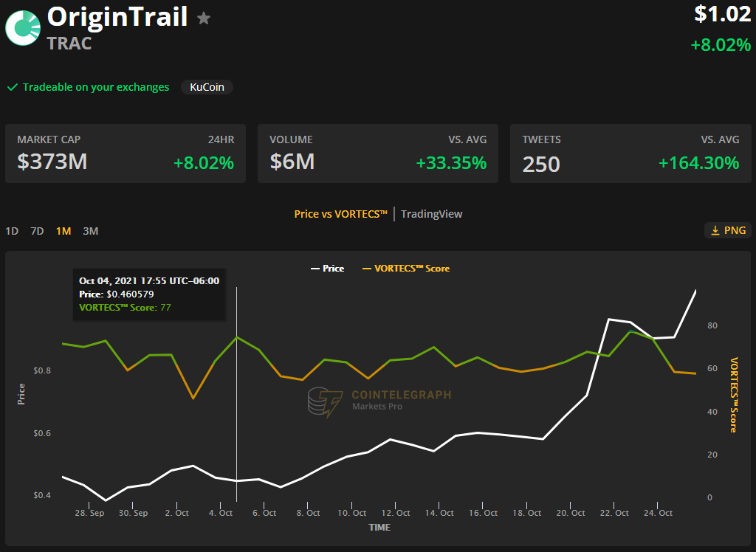Click the $0.8 price axis label
The width and height of the screenshot is (756, 552).
tap(42, 370)
